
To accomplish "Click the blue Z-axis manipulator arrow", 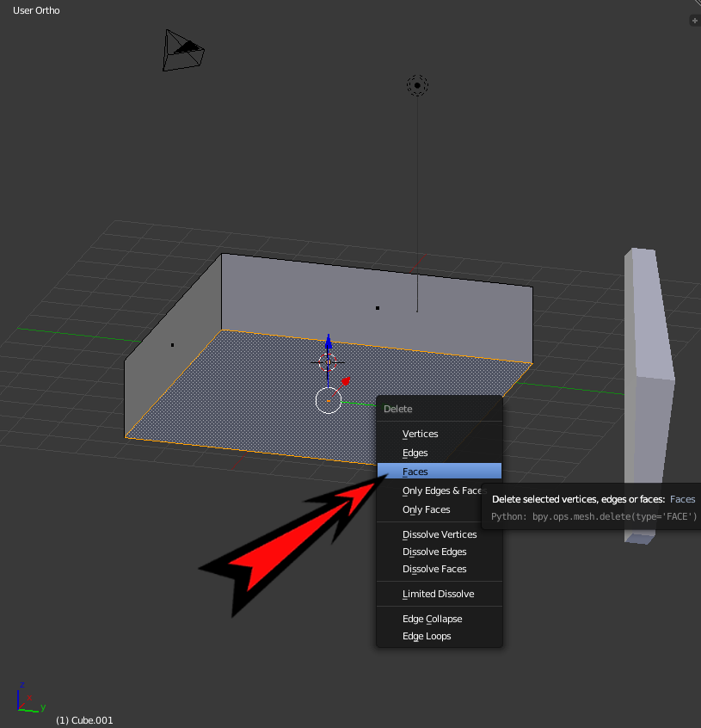I will click(x=329, y=342).
